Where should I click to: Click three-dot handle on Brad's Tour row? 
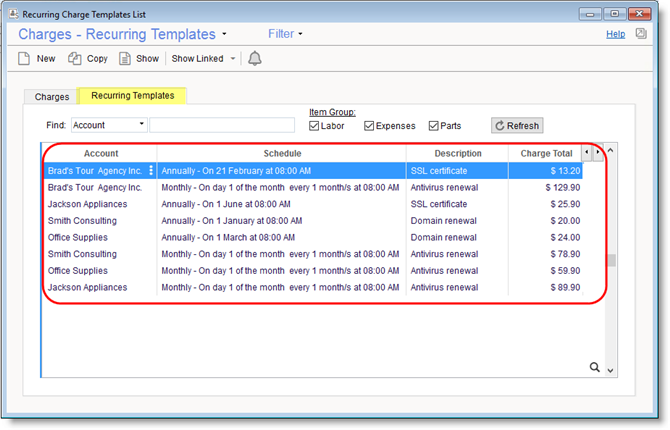click(x=151, y=171)
